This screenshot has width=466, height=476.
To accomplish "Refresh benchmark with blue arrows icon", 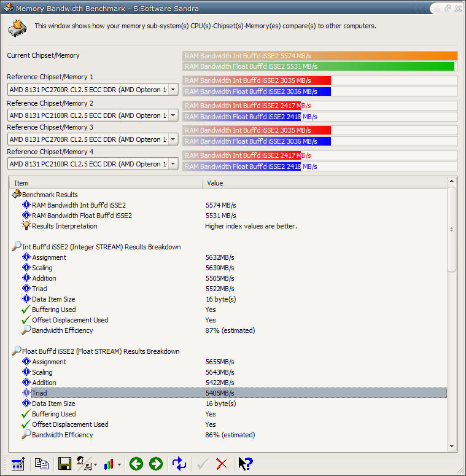I will coord(179,464).
